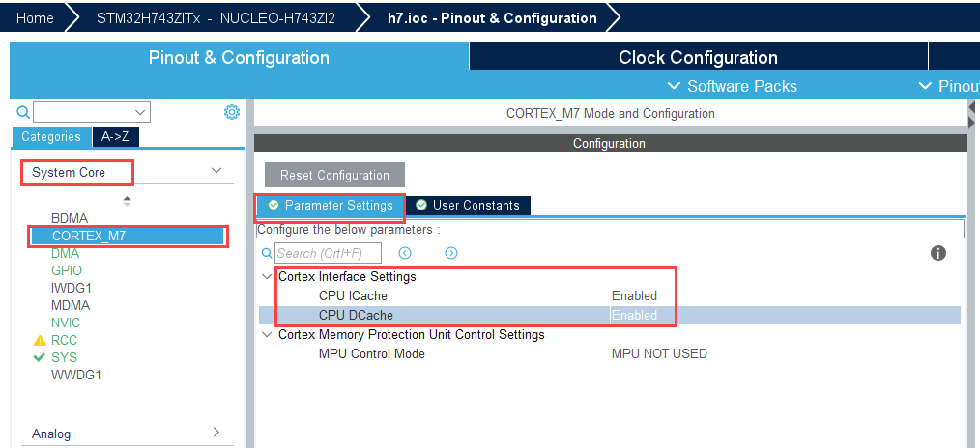Go to previous search result arrow
The width and height of the screenshot is (980, 448).
[405, 253]
